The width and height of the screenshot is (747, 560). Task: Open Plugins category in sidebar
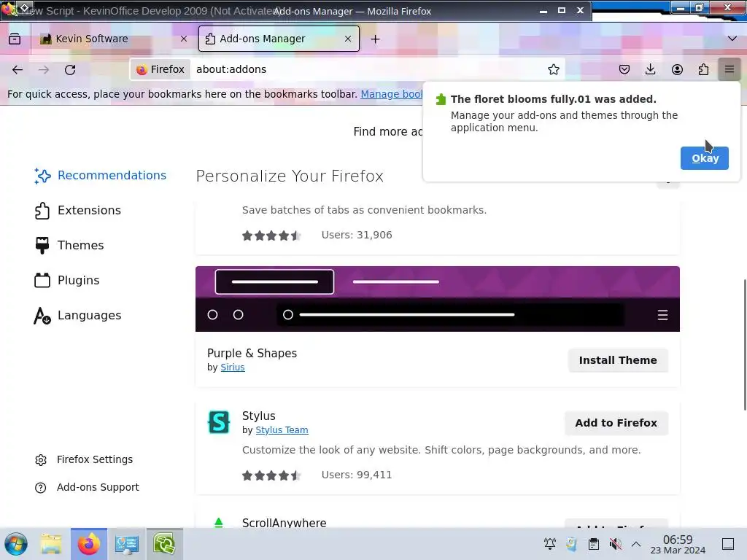coord(67,281)
